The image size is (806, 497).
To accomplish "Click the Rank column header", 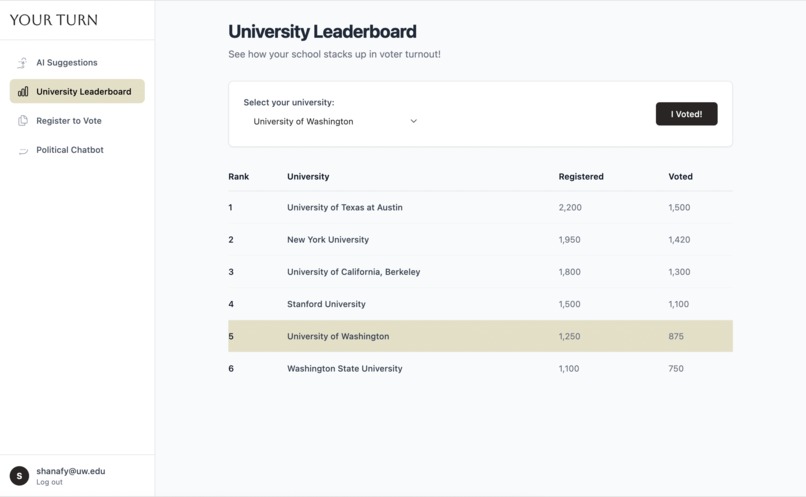I will 239,176.
